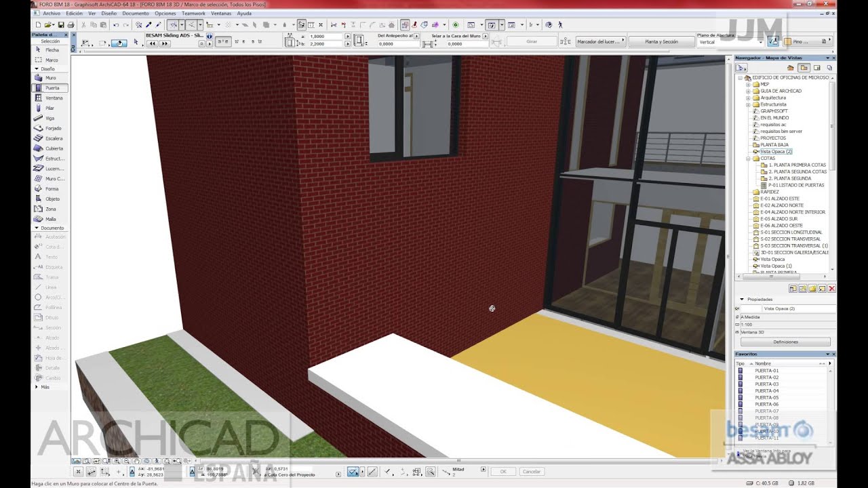Activate the Puerta door tool
The height and width of the screenshot is (488, 868).
point(50,88)
